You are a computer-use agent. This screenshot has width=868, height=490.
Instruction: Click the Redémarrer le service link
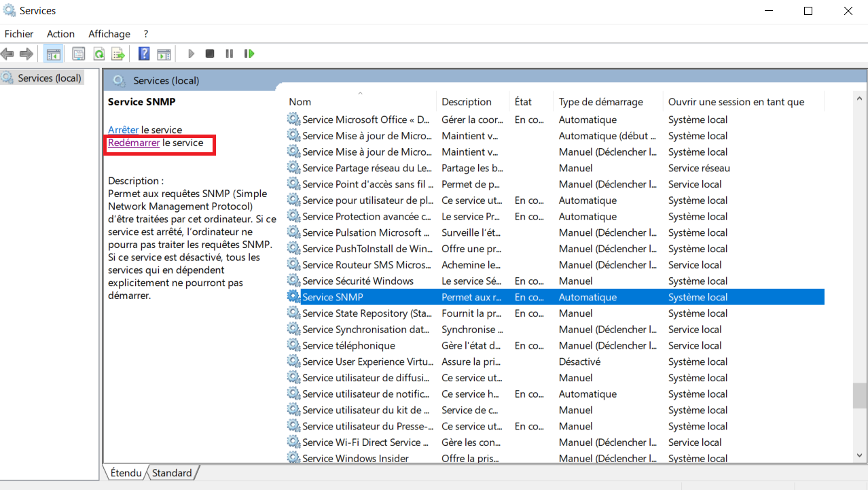[x=134, y=143]
